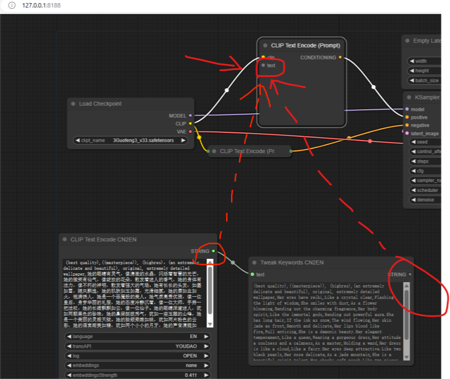The width and height of the screenshot is (450, 379).
Task: Click the embeddingsStrength value 0.411
Action: click(190, 375)
